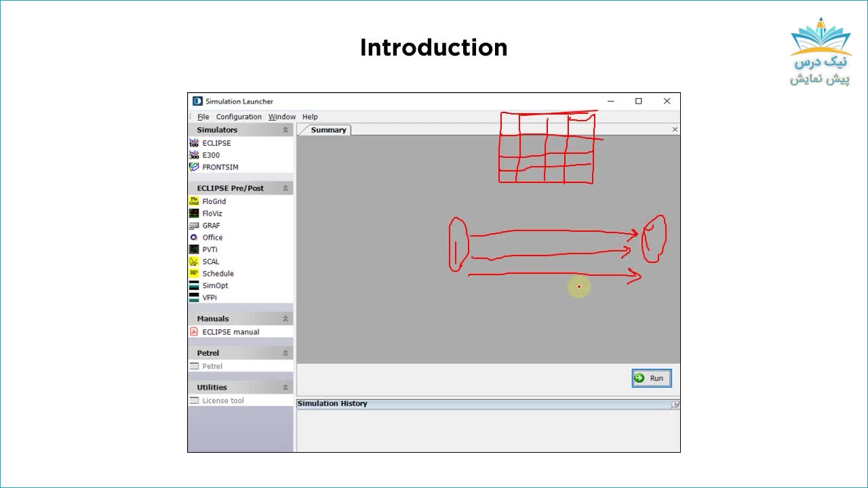Select the PVTi program icon
This screenshot has height=488, width=868.
194,249
